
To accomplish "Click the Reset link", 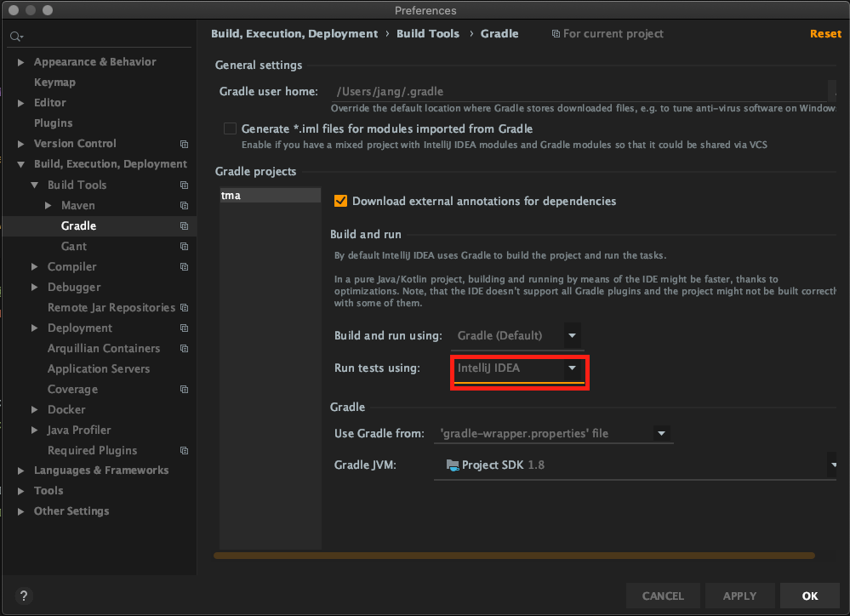I will (825, 34).
